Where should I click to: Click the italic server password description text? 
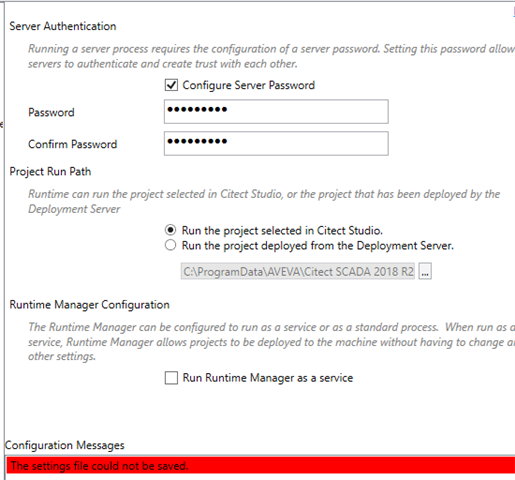271,56
